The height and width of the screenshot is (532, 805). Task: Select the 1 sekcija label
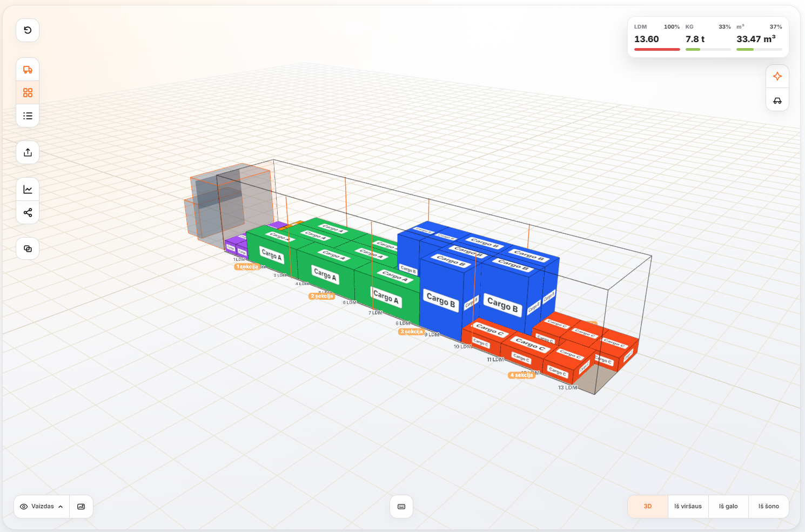247,267
